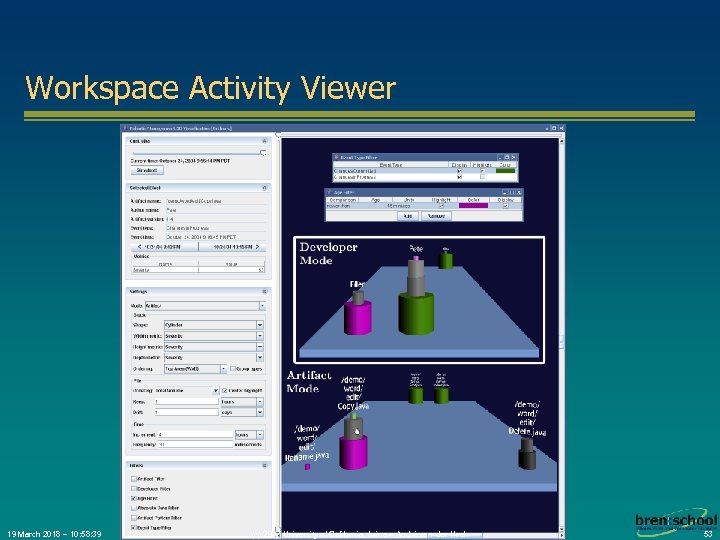Maximize the Event Type Filter window
This screenshot has width=720, height=540.
(507, 157)
